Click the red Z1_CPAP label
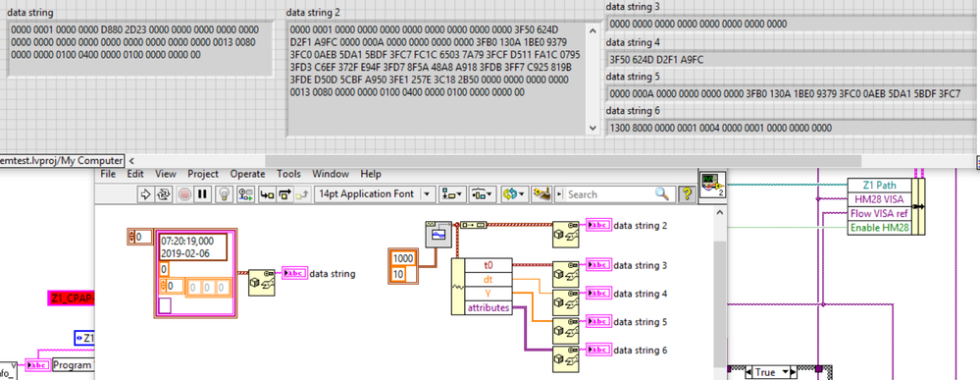 point(72,298)
